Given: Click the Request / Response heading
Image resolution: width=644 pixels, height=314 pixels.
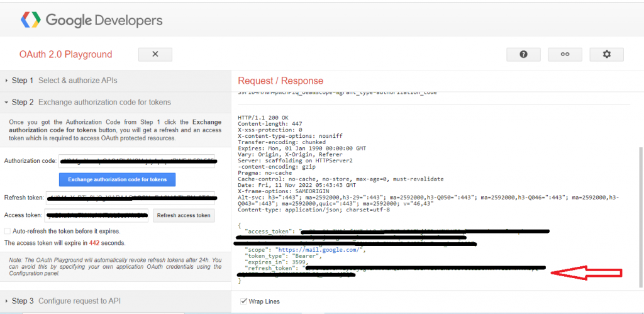Looking at the screenshot, I should pos(280,81).
